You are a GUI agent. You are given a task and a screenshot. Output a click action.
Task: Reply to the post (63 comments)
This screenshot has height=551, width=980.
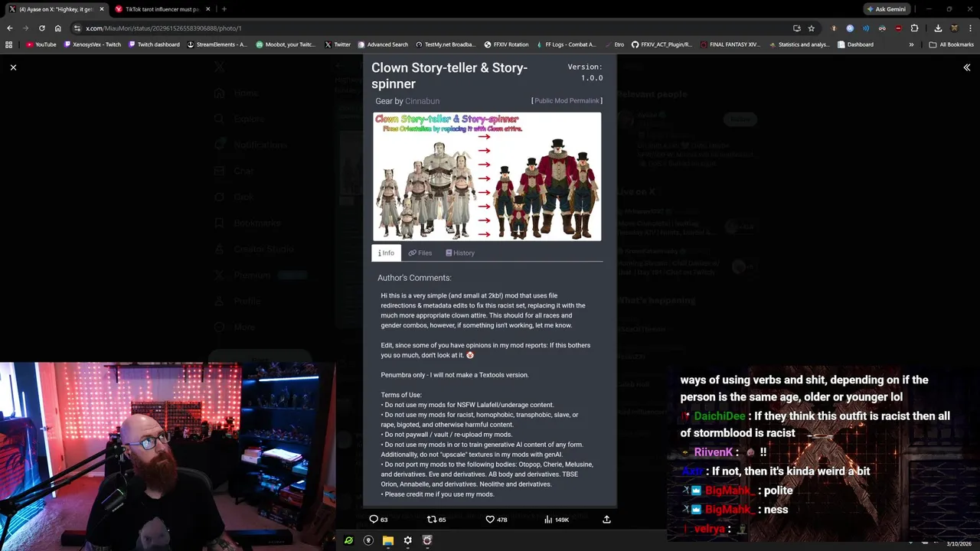(x=378, y=520)
